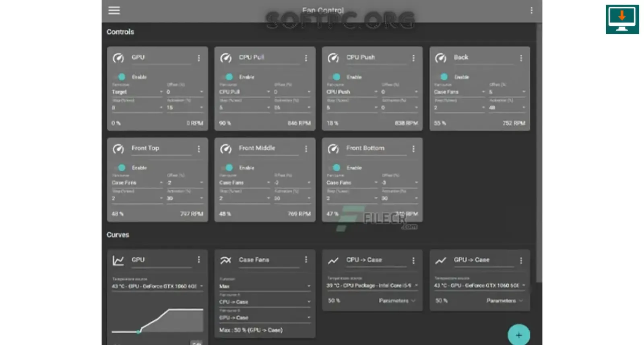Click the vertical scrollbar of the Fan Control window
The height and width of the screenshot is (345, 644).
point(539,153)
